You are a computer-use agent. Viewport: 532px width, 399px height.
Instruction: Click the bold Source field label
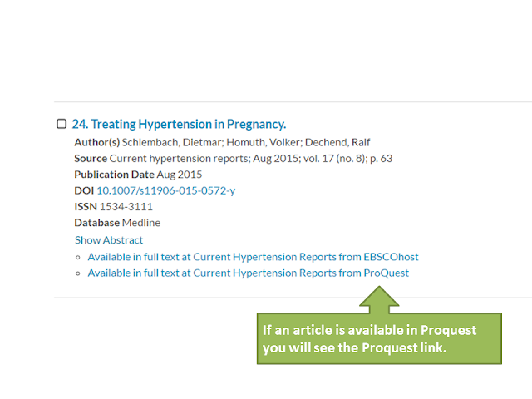[x=91, y=158]
